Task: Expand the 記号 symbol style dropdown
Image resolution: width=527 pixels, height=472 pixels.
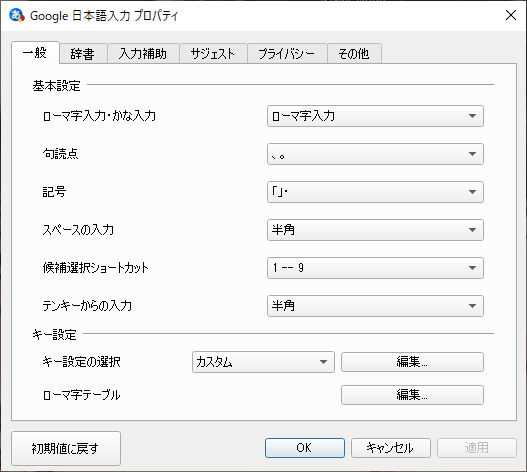Action: tap(375, 192)
